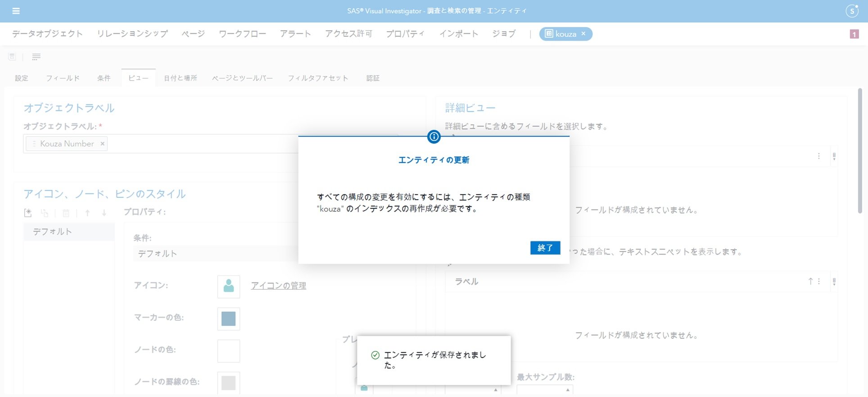Switch to the フィールド tab

click(x=63, y=78)
